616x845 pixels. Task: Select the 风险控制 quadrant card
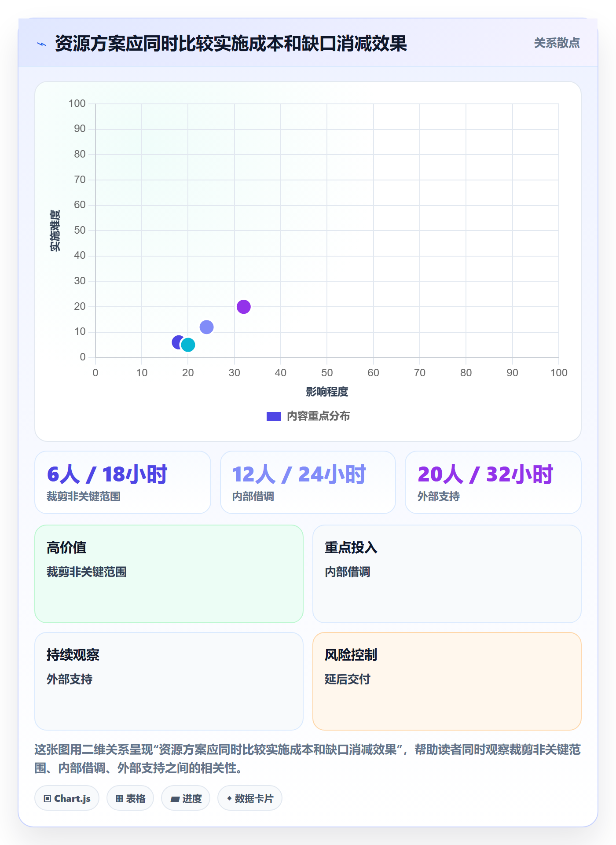447,681
